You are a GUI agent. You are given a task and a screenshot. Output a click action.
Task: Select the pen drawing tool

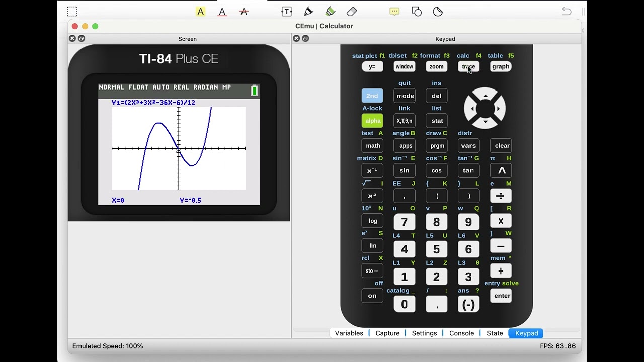tap(308, 11)
